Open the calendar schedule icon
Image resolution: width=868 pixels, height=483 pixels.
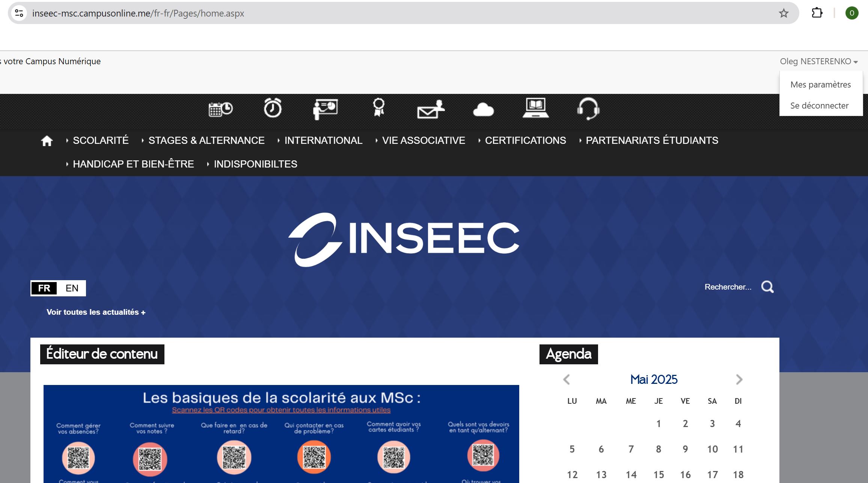click(221, 109)
